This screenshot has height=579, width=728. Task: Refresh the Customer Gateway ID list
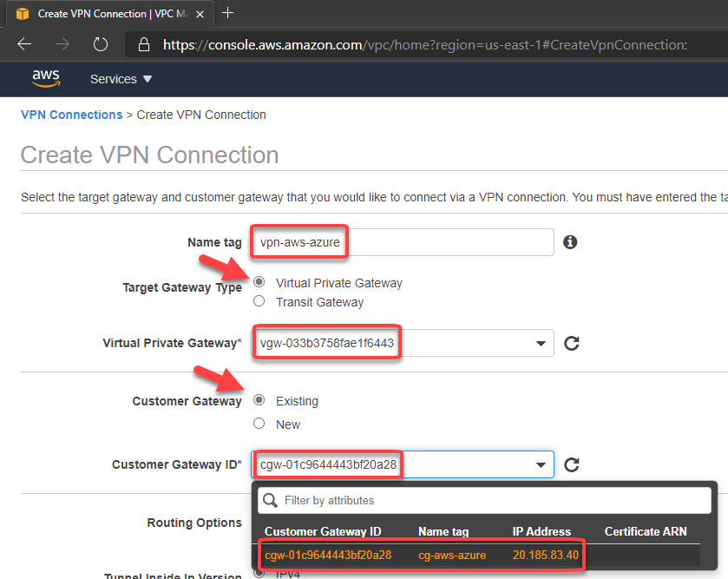[x=572, y=464]
